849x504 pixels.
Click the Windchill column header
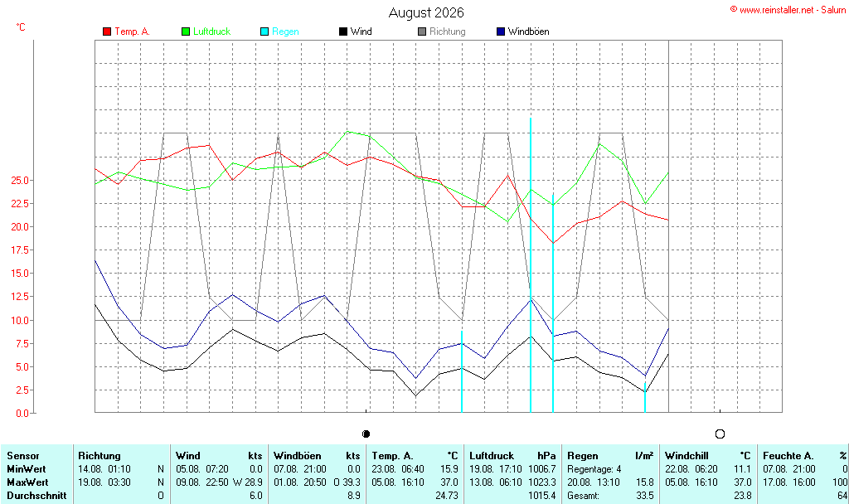pyautogui.click(x=686, y=456)
